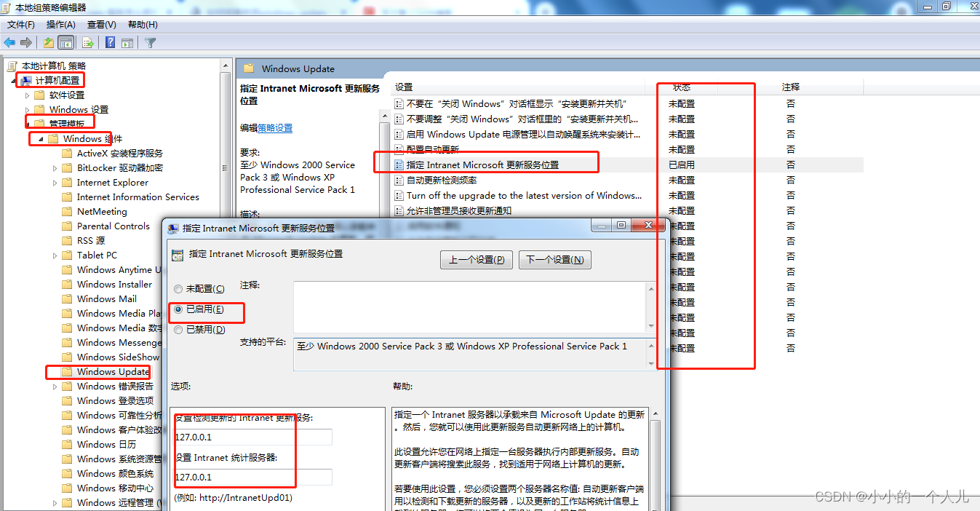The image size is (980, 511).
Task: Expand the Windows 远程管理 tree node
Action: click(x=55, y=503)
